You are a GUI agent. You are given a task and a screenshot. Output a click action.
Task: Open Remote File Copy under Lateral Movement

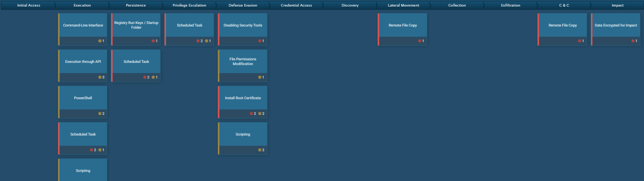pos(402,25)
